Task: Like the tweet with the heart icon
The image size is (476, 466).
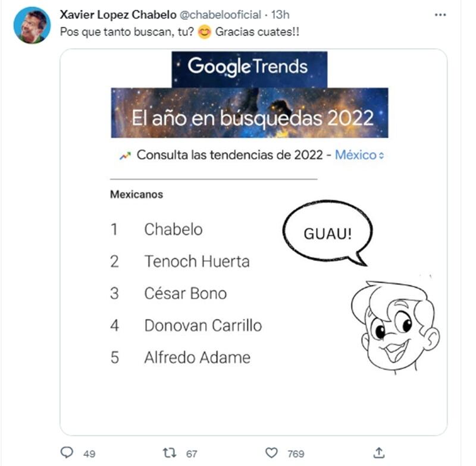Action: 272,452
